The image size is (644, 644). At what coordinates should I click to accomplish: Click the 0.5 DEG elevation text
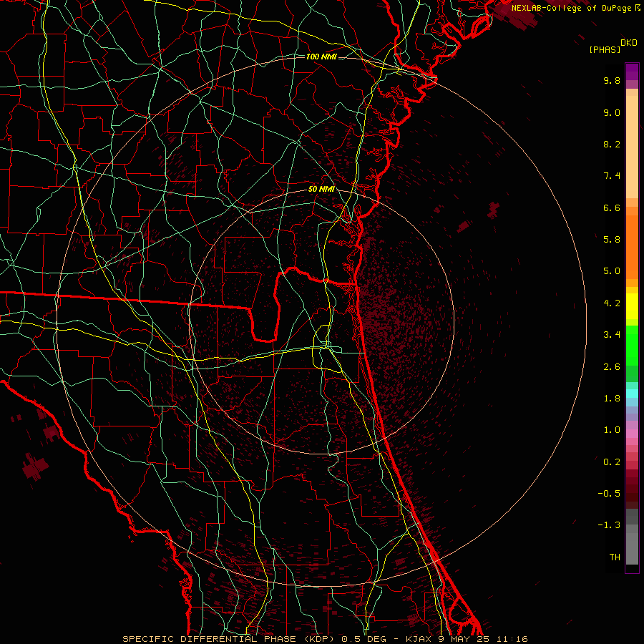pyautogui.click(x=364, y=639)
